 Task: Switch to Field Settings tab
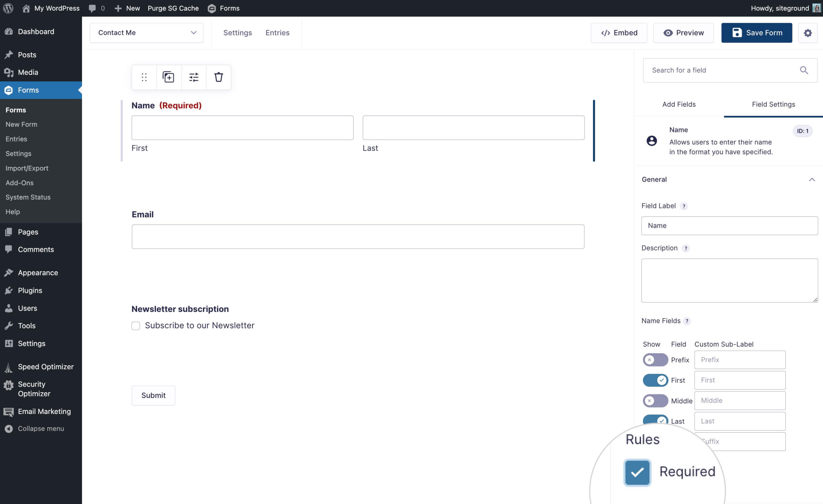coord(773,104)
